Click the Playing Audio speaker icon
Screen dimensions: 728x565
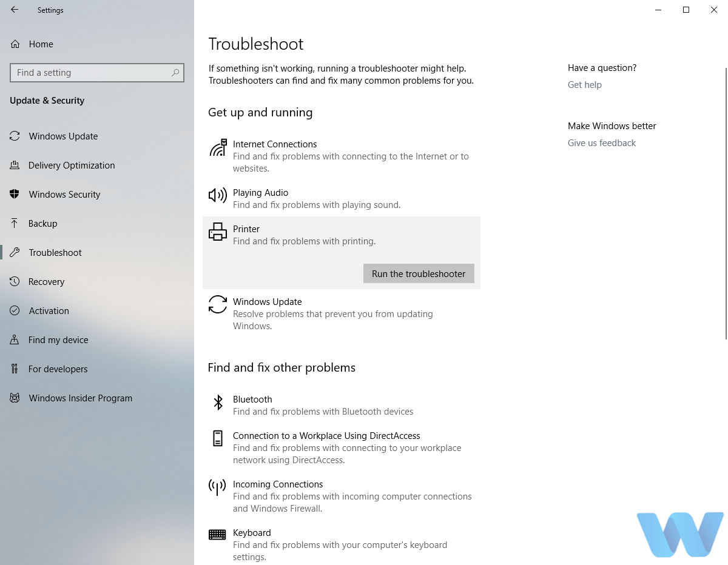coord(218,195)
